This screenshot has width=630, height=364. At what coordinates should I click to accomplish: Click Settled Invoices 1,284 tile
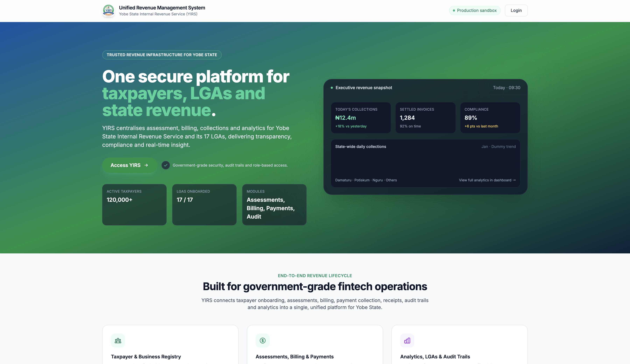(x=425, y=118)
